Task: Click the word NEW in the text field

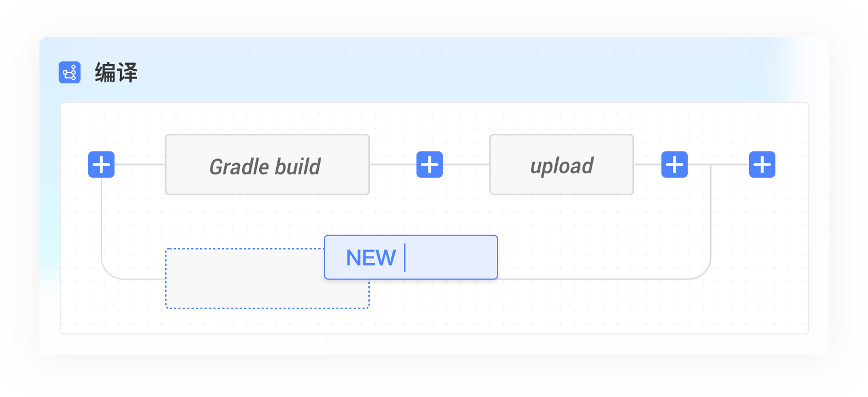Action: [371, 258]
